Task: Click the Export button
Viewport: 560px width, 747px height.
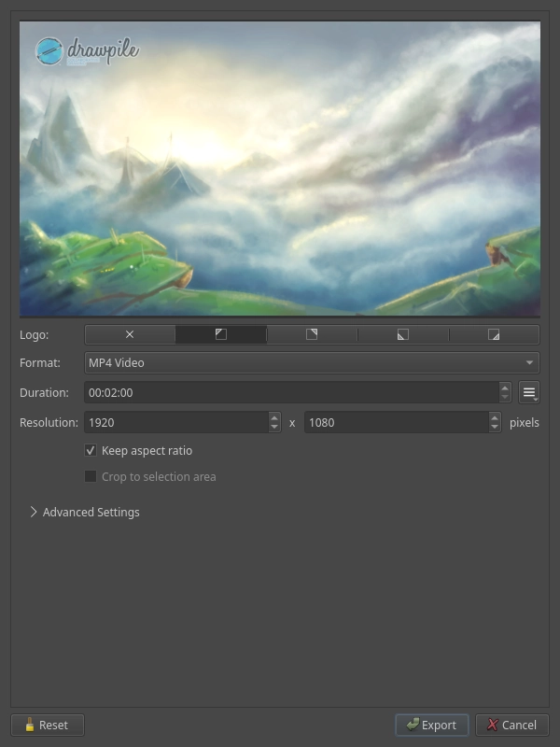Action: click(x=432, y=726)
